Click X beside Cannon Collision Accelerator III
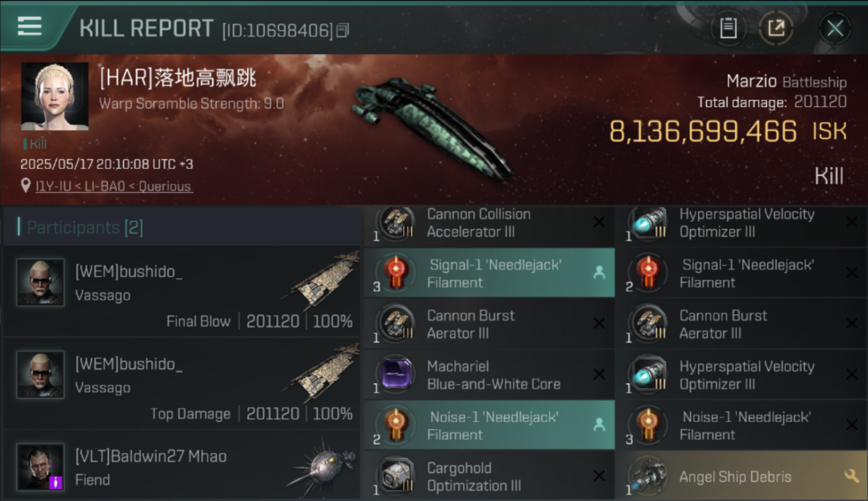Image resolution: width=868 pixels, height=501 pixels. tap(599, 222)
